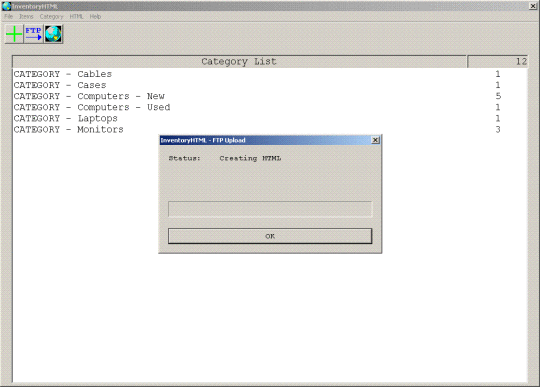
Task: Click the InventoryHTML title bar globe icon
Action: coord(7,6)
